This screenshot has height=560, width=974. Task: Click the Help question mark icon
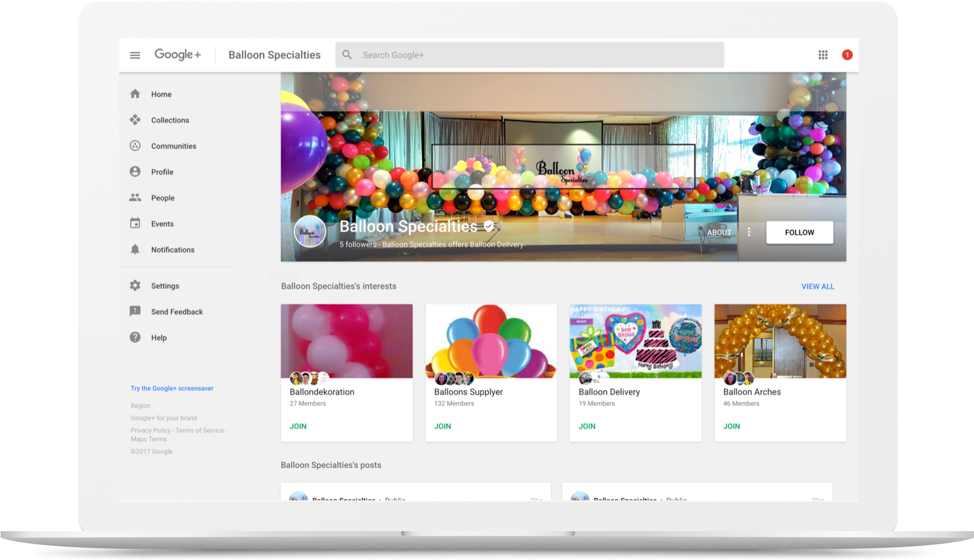coord(135,338)
